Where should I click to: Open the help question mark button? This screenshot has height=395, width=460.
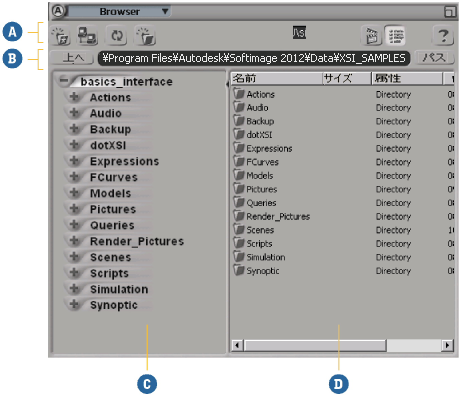click(x=443, y=35)
